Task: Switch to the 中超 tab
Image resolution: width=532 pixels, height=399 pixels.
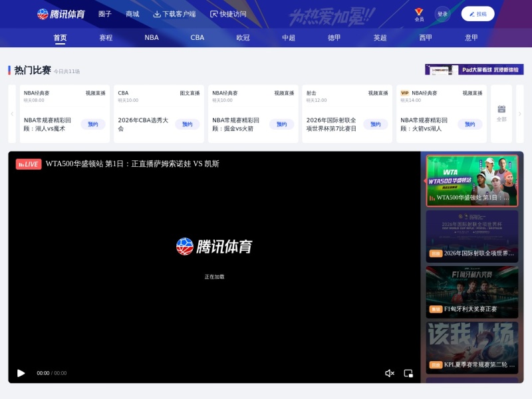Action: (x=289, y=38)
